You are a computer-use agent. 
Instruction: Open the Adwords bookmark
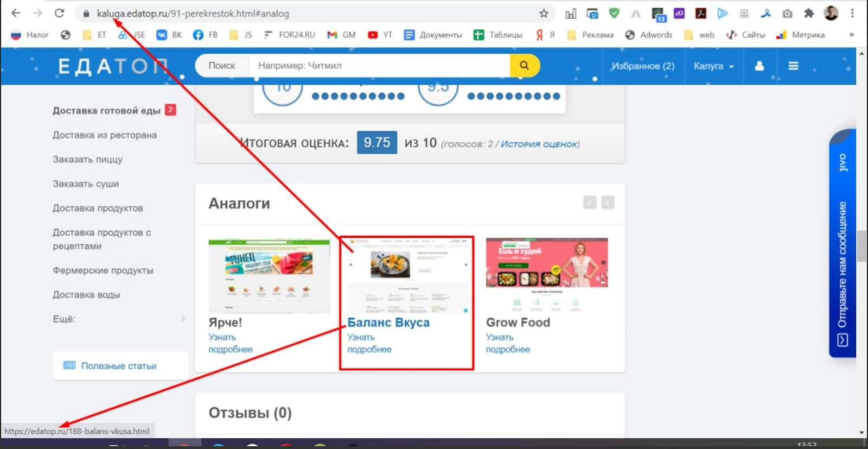[649, 35]
